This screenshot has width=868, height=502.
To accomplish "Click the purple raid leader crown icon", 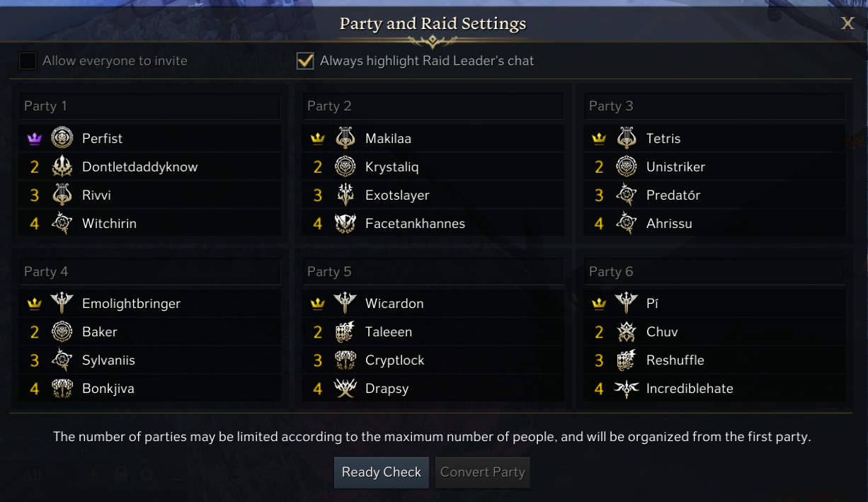I will pos(34,139).
